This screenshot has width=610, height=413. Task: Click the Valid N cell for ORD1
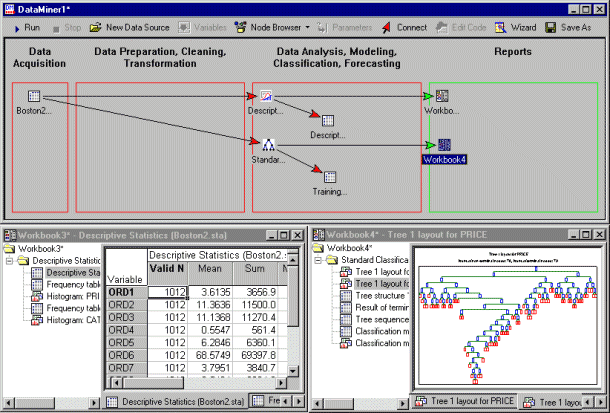[168, 292]
